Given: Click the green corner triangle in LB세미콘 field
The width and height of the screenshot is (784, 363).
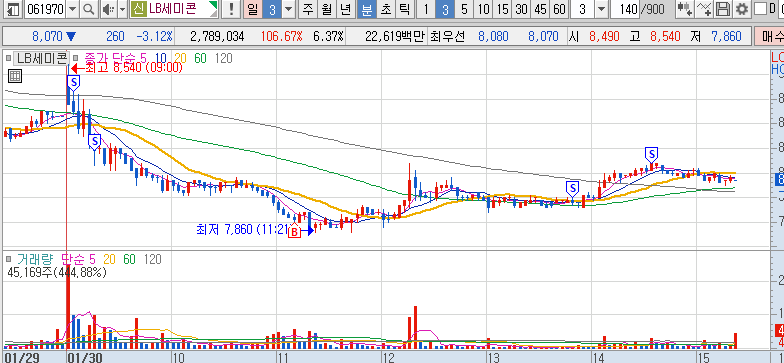Looking at the screenshot, I should pyautogui.click(x=214, y=6).
